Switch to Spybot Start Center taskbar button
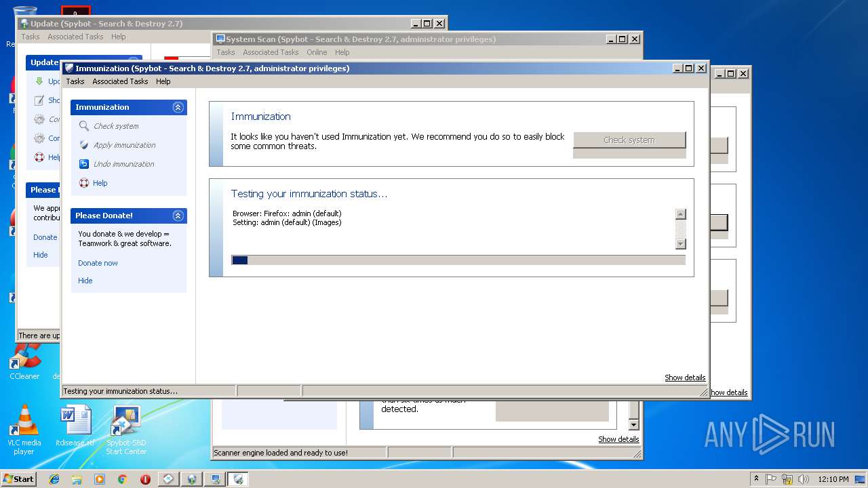 pyautogui.click(x=169, y=479)
